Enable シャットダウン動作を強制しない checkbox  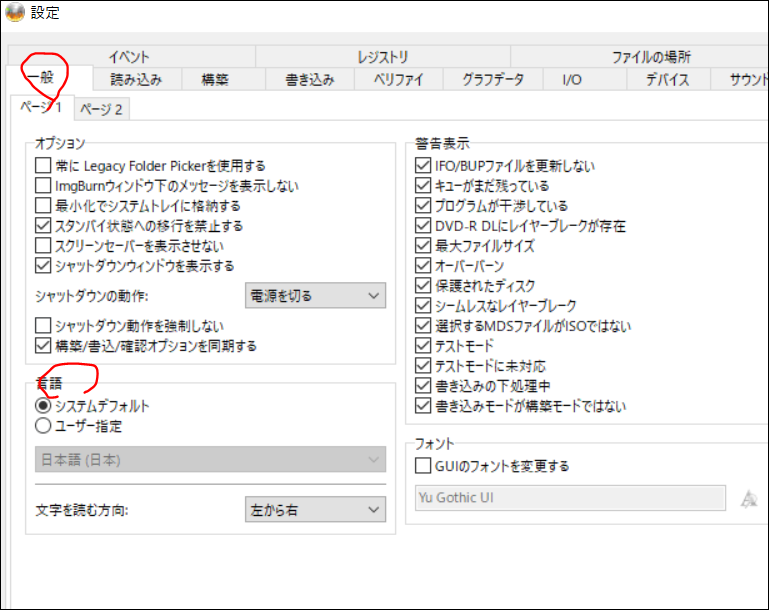43,326
